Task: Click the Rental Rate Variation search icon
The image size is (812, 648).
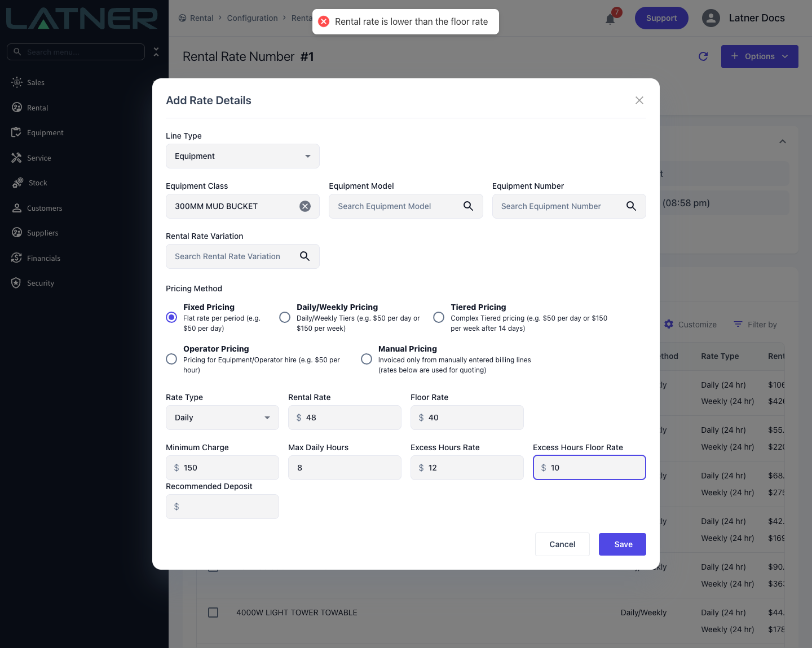Action: (304, 256)
